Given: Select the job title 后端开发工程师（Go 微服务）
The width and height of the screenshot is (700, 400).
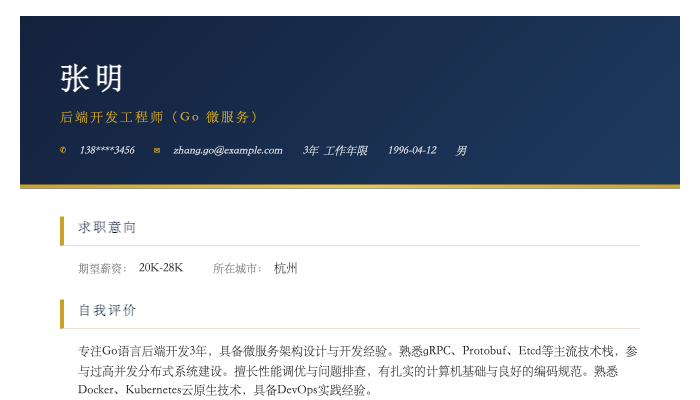Looking at the screenshot, I should pos(159,117).
